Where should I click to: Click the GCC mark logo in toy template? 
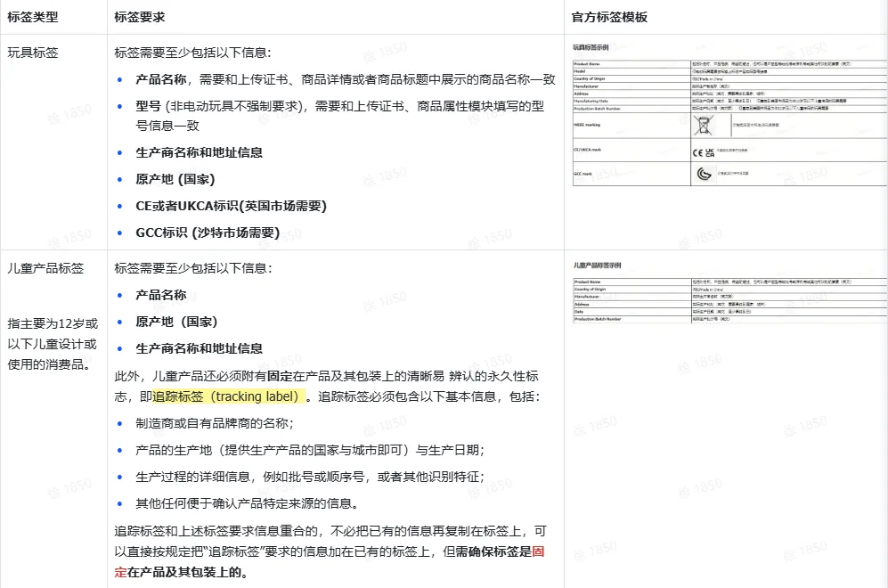[x=704, y=174]
